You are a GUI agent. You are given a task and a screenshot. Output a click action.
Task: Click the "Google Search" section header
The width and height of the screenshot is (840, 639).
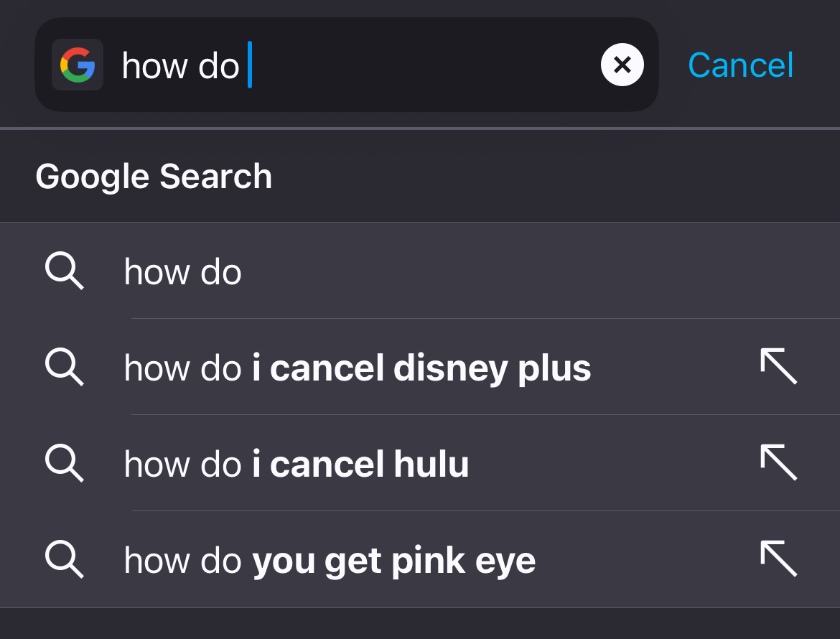click(x=154, y=177)
